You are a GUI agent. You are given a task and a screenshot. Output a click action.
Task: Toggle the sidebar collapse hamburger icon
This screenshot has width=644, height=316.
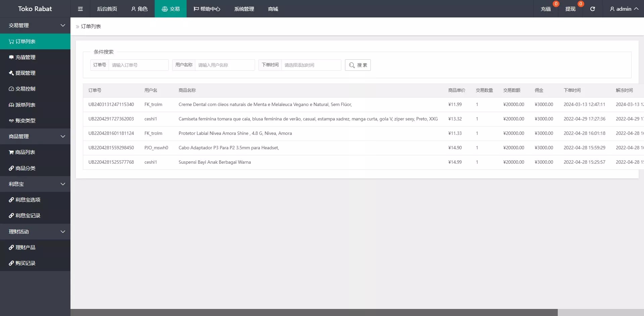[80, 9]
